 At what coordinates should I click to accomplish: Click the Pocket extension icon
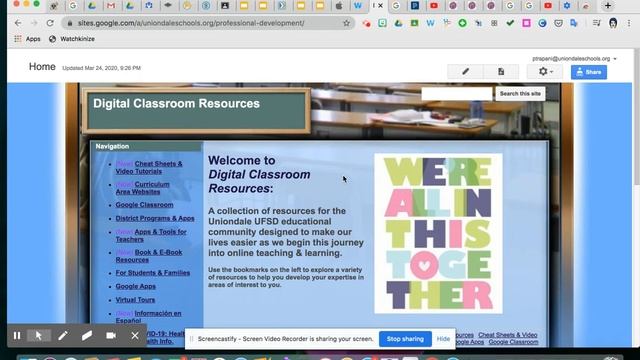(x=558, y=23)
